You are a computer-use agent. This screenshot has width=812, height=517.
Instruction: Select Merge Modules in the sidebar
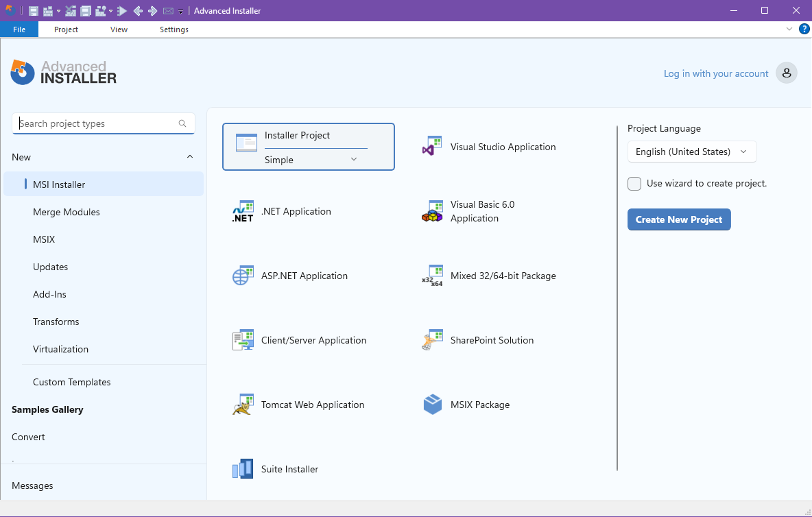[67, 212]
